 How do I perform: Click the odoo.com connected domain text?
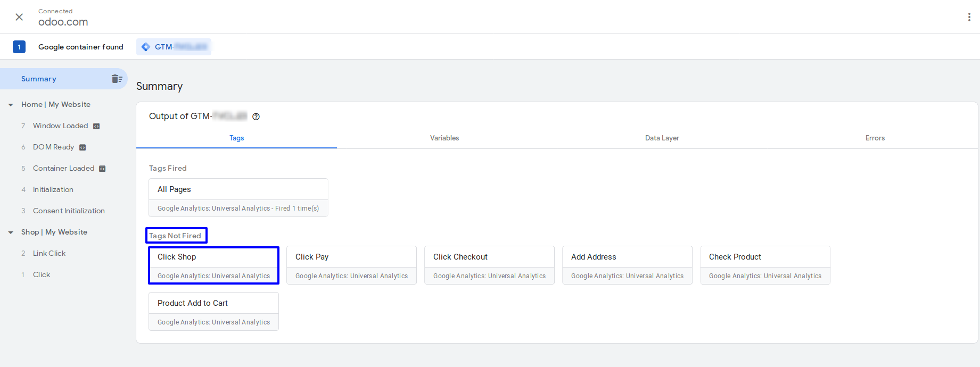[63, 22]
